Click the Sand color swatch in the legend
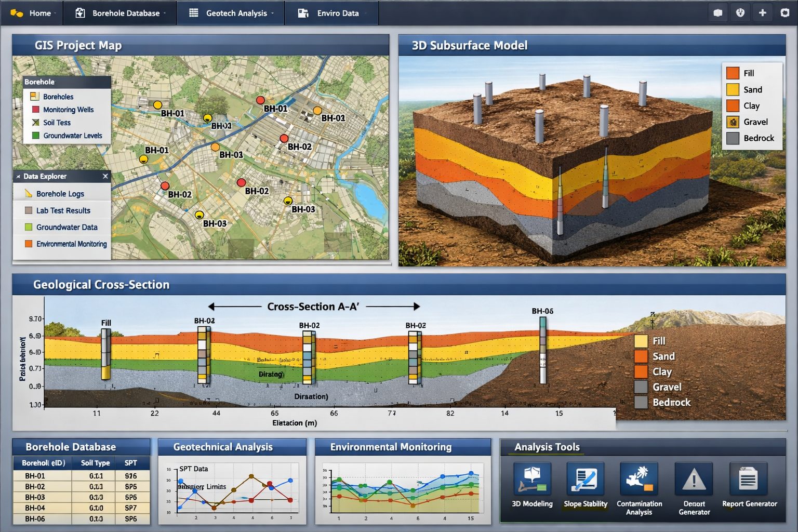This screenshot has height=532, width=798. tap(733, 89)
